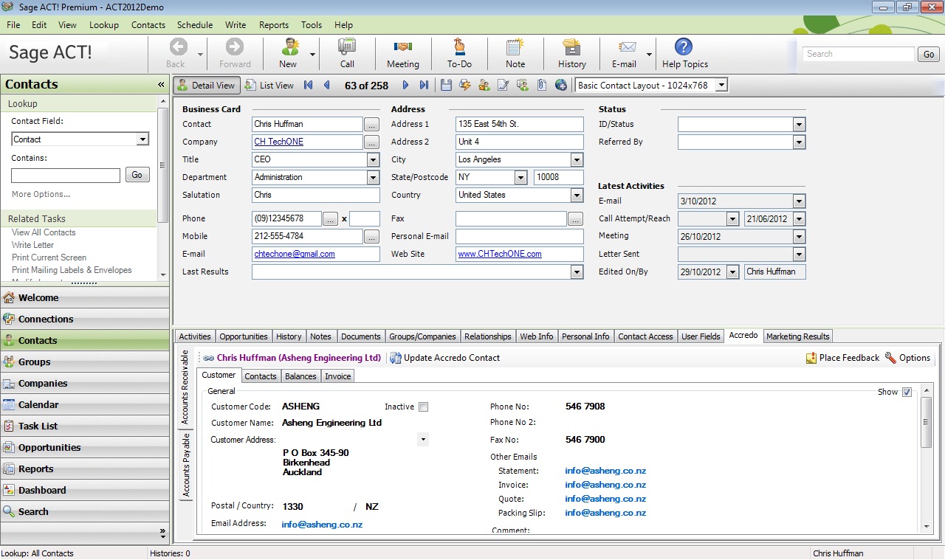Click the New contact icon
The height and width of the screenshot is (560, 945).
tap(289, 47)
